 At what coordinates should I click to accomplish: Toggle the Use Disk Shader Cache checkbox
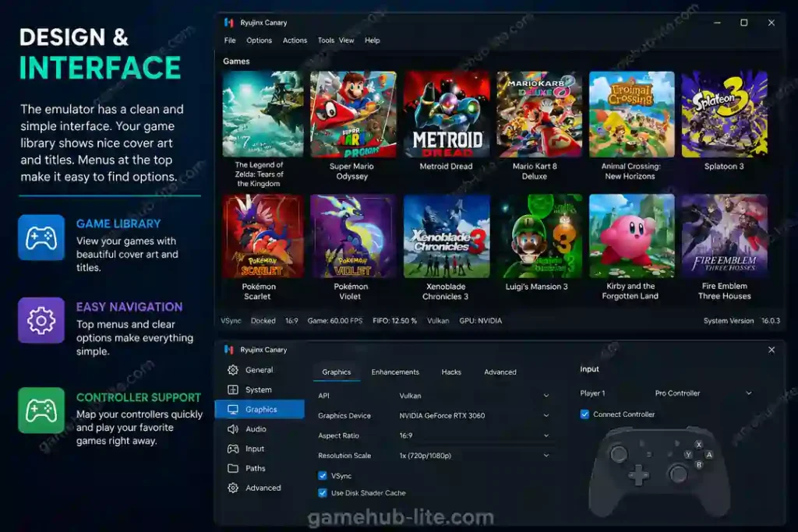point(323,493)
